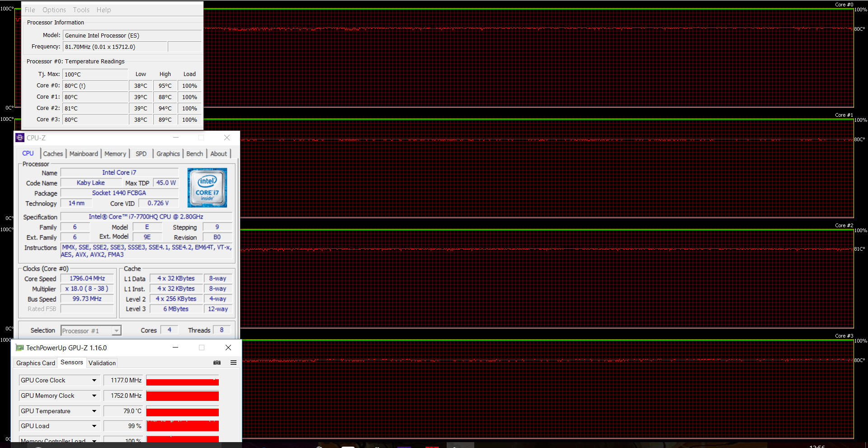Open the Options menu in Core Temp
Screen dimensions: 868x448
coord(54,10)
